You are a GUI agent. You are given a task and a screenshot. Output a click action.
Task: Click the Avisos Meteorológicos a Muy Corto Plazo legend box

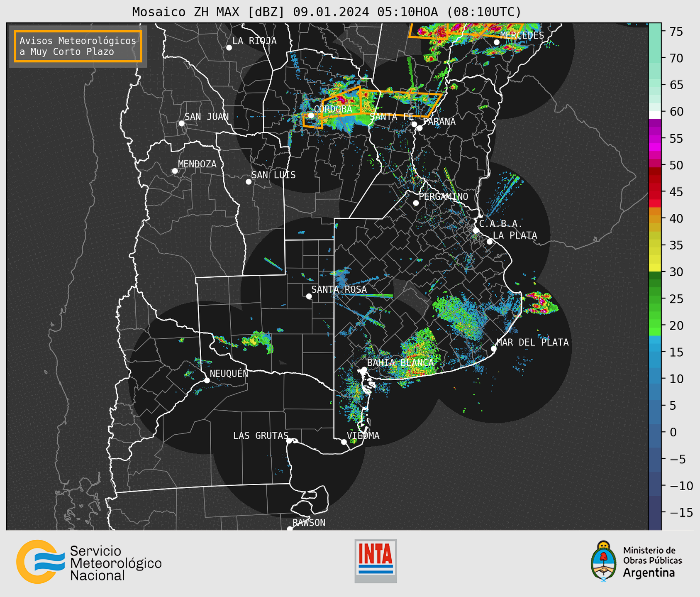(x=78, y=46)
